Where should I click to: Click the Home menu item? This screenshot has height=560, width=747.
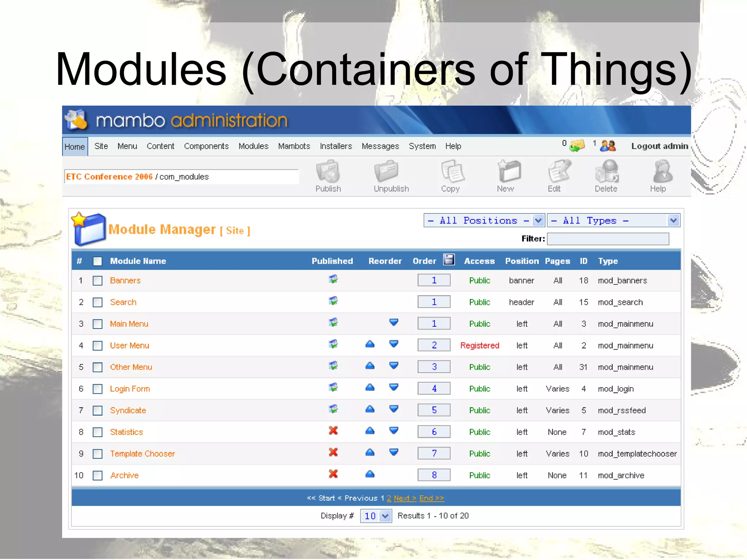click(75, 147)
